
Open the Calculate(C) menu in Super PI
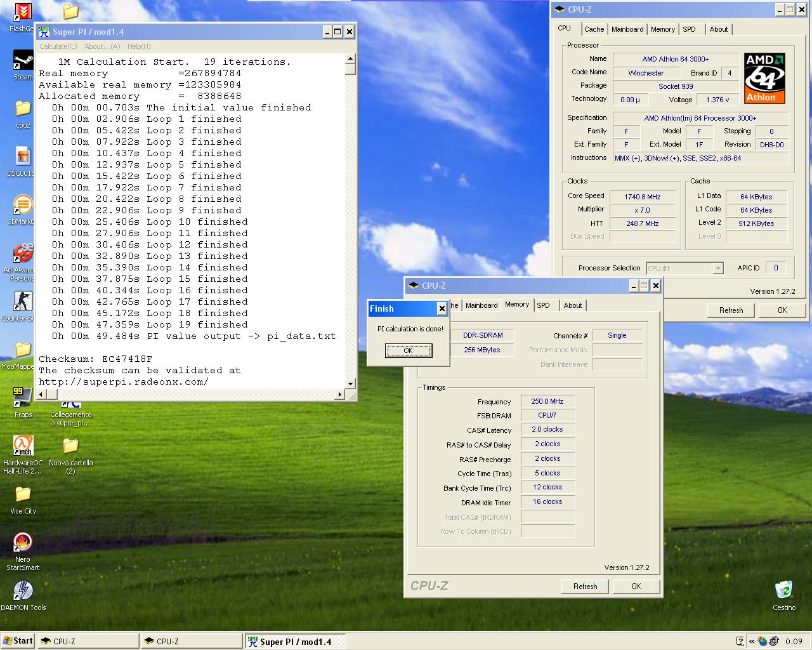58,46
